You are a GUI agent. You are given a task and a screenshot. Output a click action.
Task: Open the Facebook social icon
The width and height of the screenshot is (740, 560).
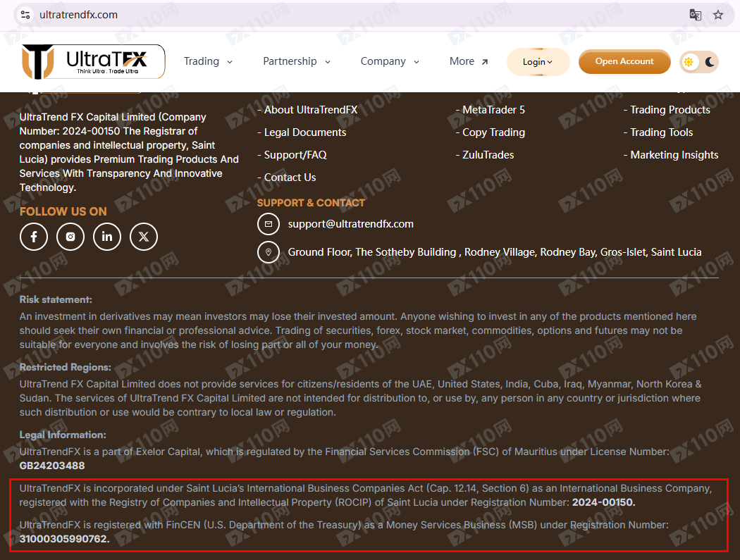point(34,237)
